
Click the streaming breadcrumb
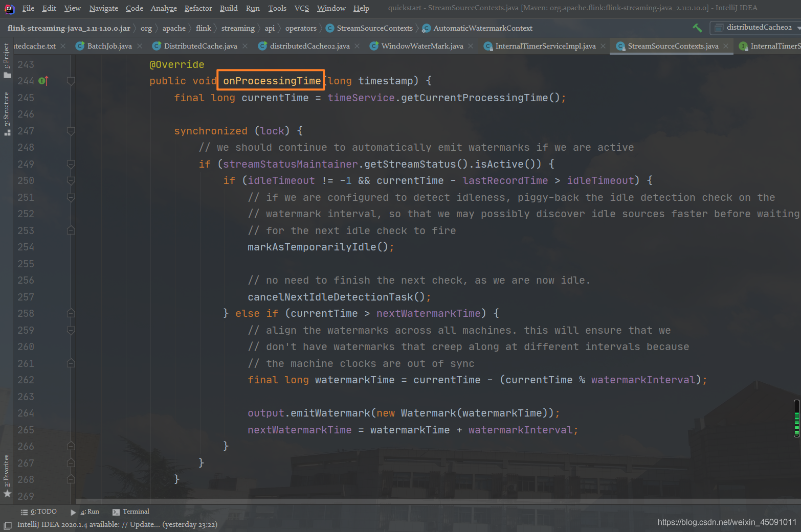pos(238,28)
